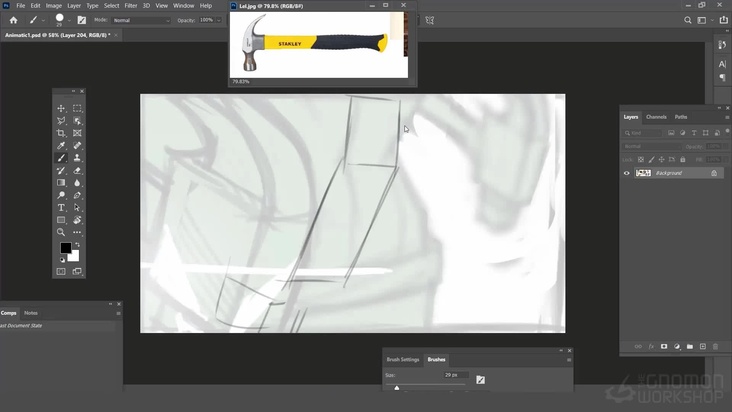Select the Pen tool
Viewport: 732px width, 412px height.
coord(77,195)
